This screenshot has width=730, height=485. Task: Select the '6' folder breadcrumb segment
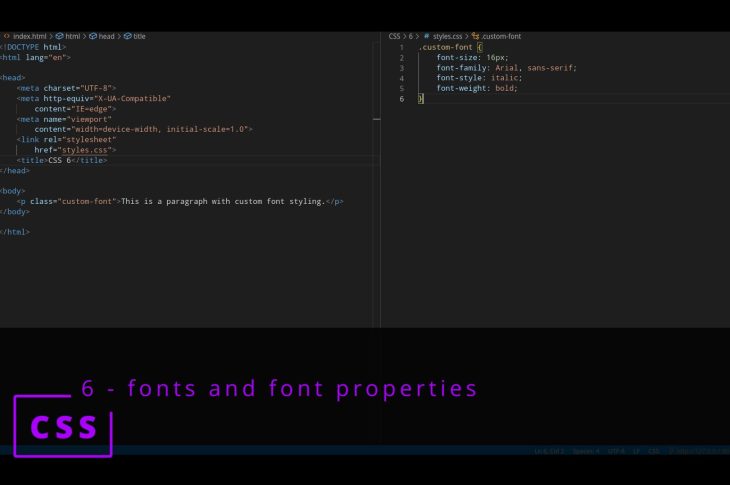click(410, 36)
